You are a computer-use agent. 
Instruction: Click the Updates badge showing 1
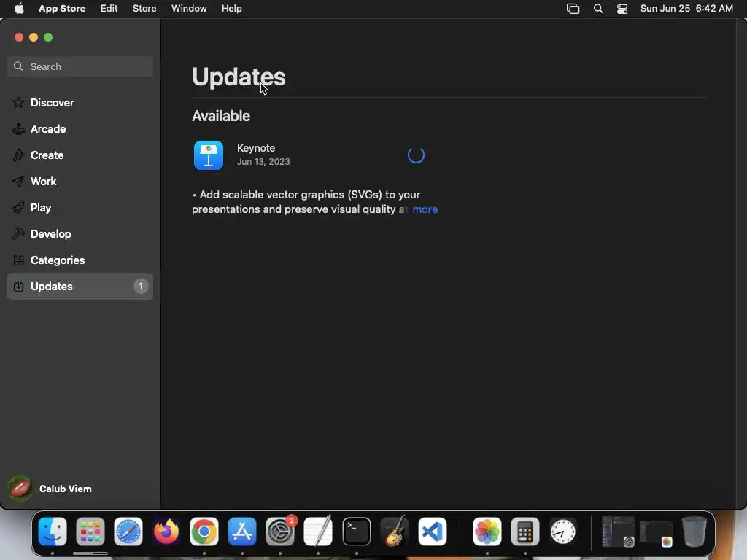click(141, 286)
